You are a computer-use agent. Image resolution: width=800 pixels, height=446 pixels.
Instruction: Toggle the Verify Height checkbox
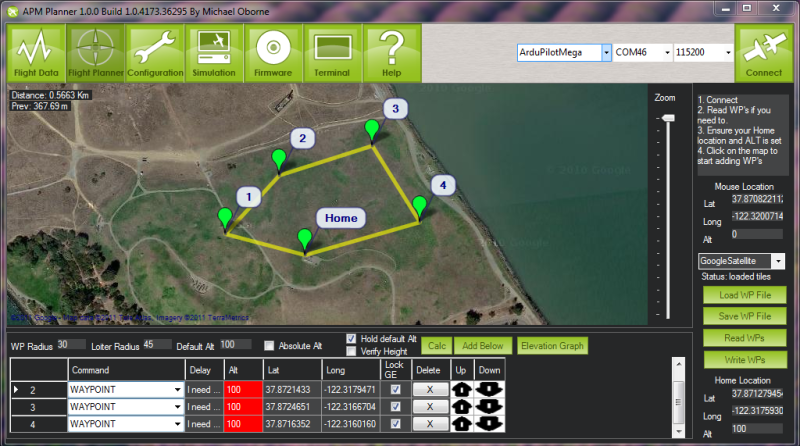tap(351, 351)
